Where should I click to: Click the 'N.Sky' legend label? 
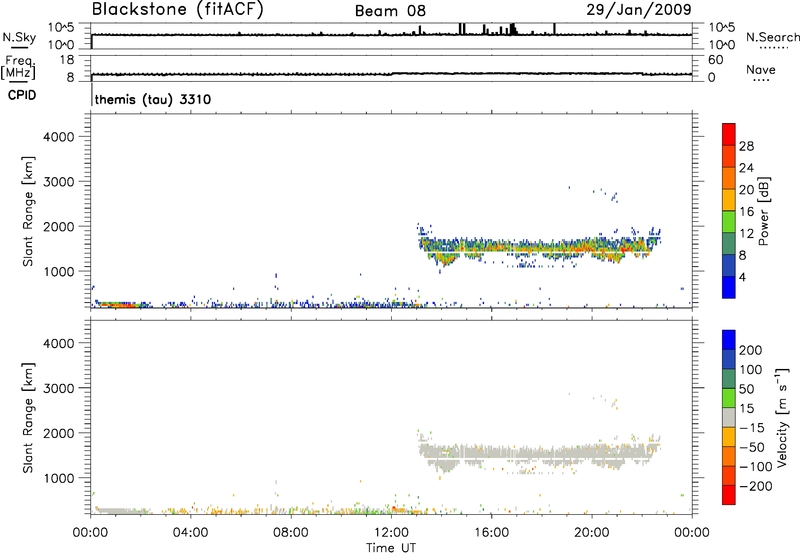(x=19, y=37)
